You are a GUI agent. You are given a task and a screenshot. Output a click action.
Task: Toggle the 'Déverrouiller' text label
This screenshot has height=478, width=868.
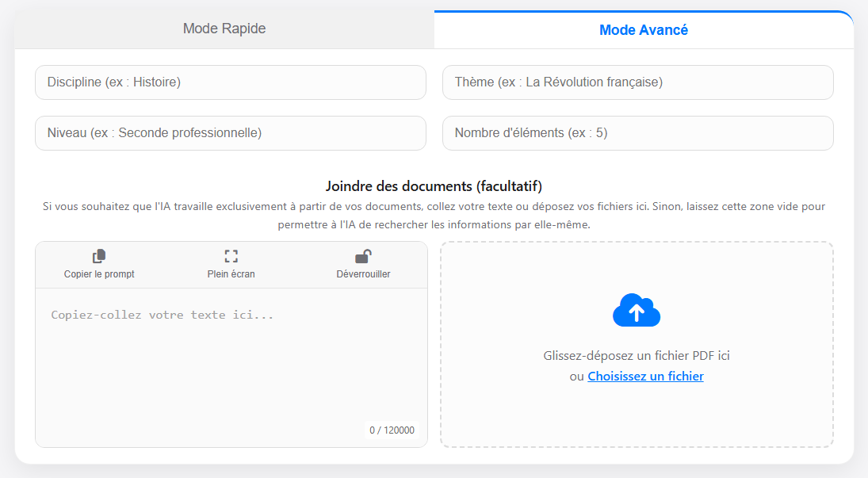(363, 274)
